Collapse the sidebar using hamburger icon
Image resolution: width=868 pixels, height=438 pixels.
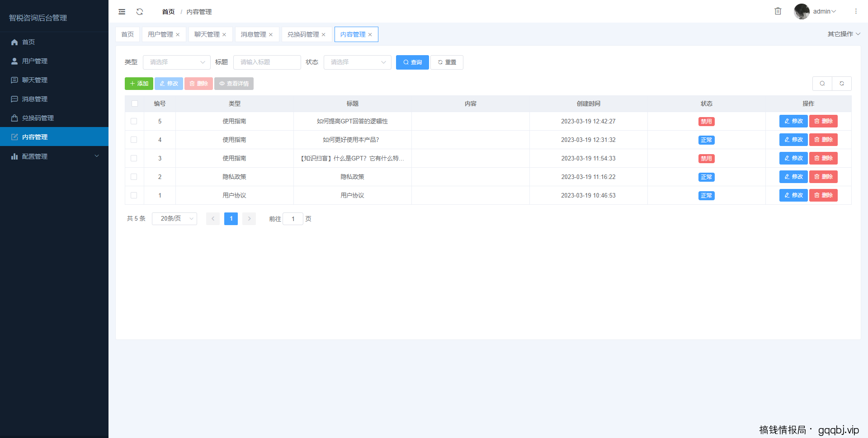(x=121, y=11)
